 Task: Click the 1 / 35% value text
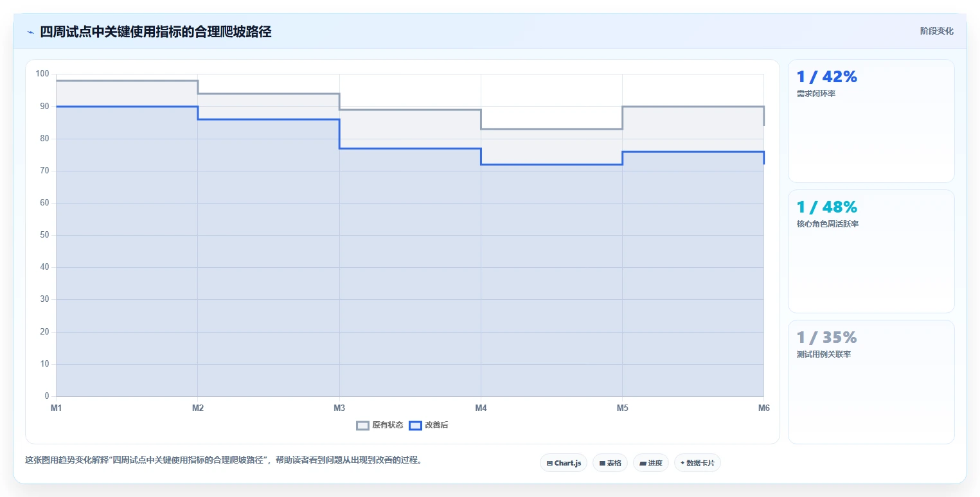coord(826,338)
